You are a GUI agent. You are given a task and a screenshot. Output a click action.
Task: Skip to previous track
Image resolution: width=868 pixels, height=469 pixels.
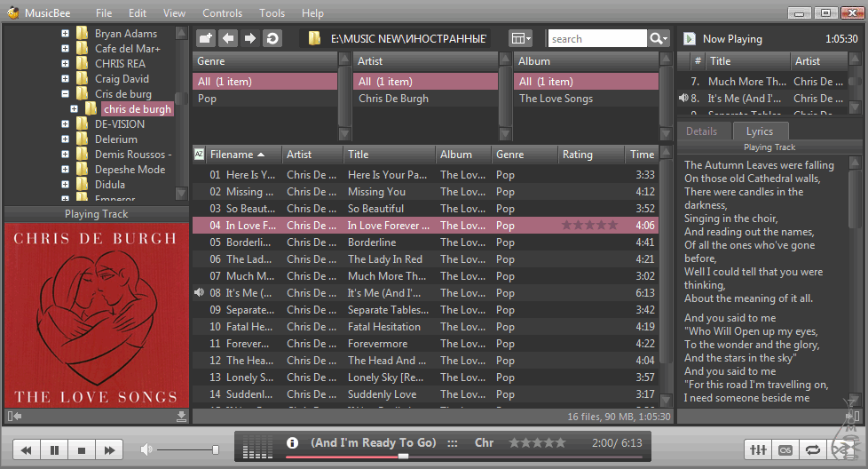point(26,450)
